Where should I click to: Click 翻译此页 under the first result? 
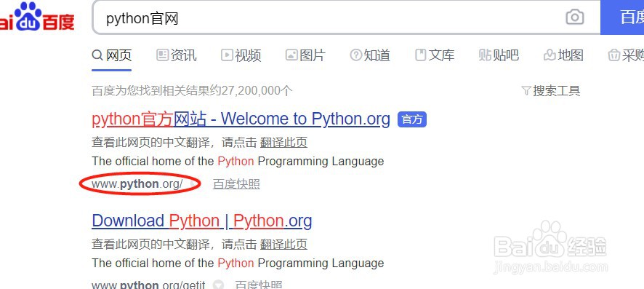(283, 143)
